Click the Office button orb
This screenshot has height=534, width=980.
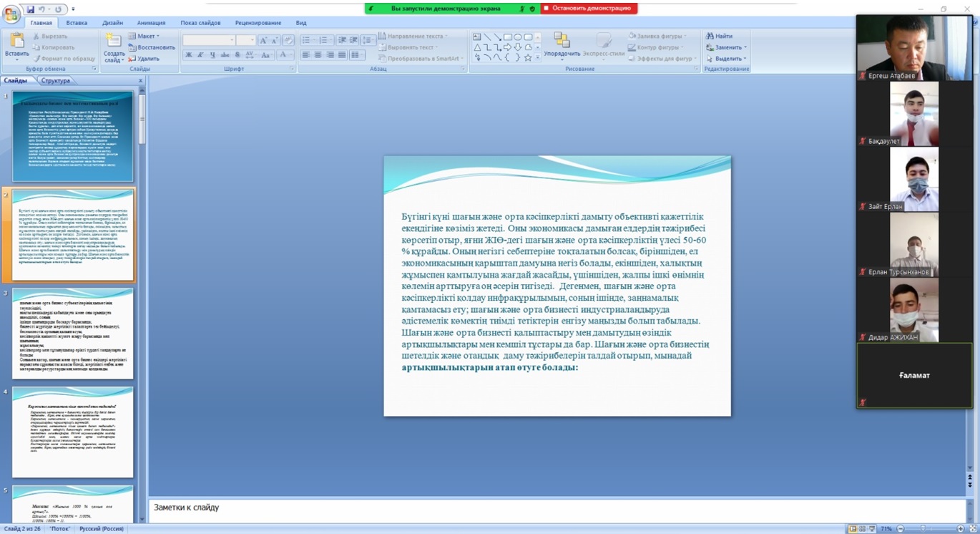click(x=11, y=13)
